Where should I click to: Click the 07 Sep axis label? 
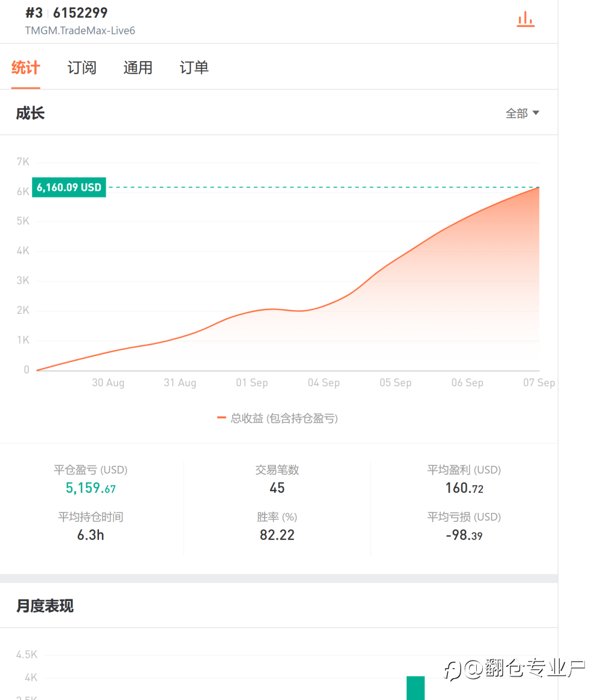tap(539, 383)
